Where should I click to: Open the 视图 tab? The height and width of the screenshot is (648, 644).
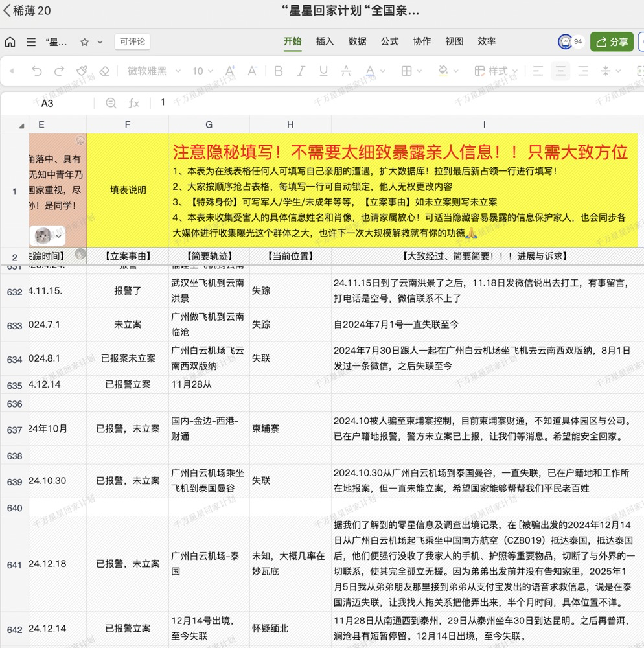[454, 41]
